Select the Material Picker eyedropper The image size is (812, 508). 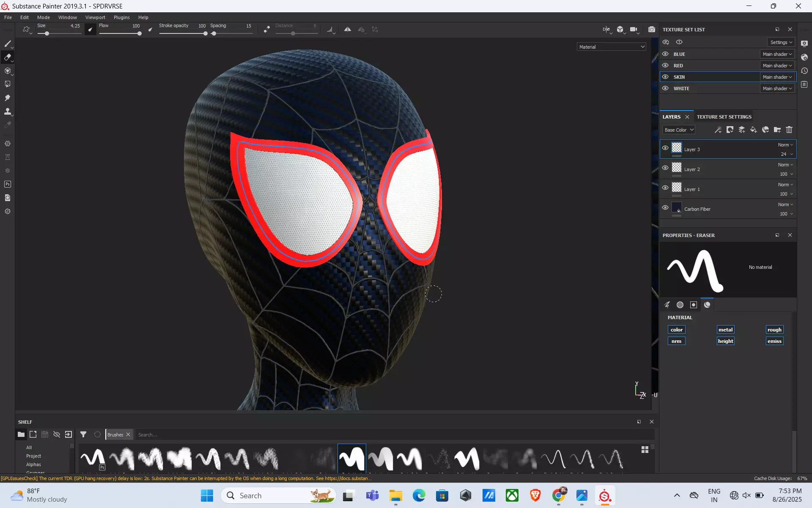click(x=8, y=125)
